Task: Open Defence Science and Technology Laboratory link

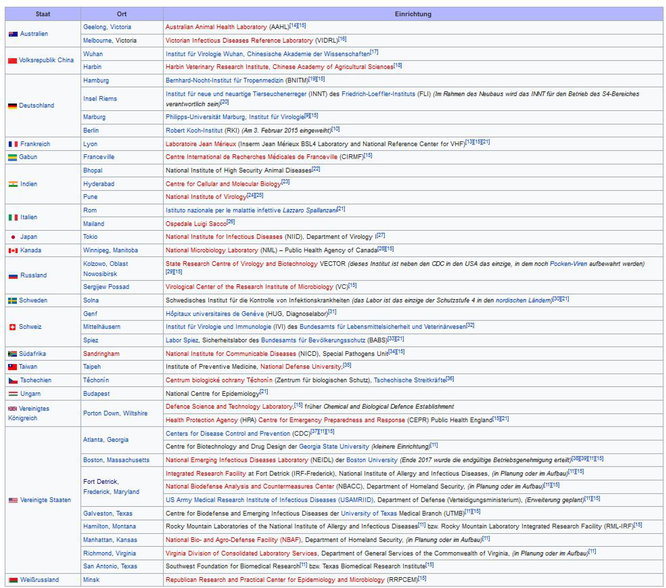Action: [x=229, y=407]
